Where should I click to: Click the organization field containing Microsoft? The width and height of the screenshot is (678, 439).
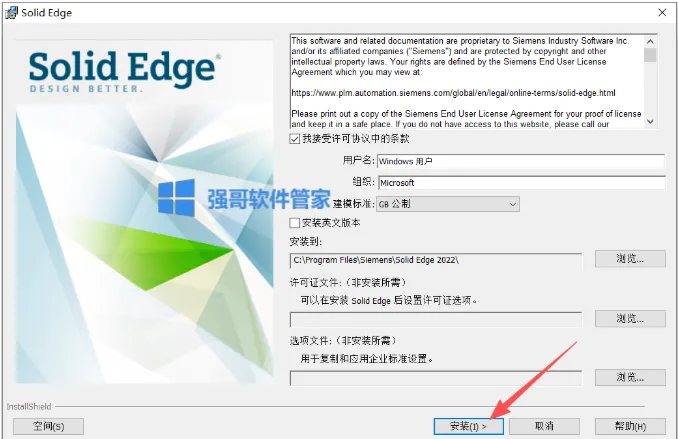coord(522,183)
